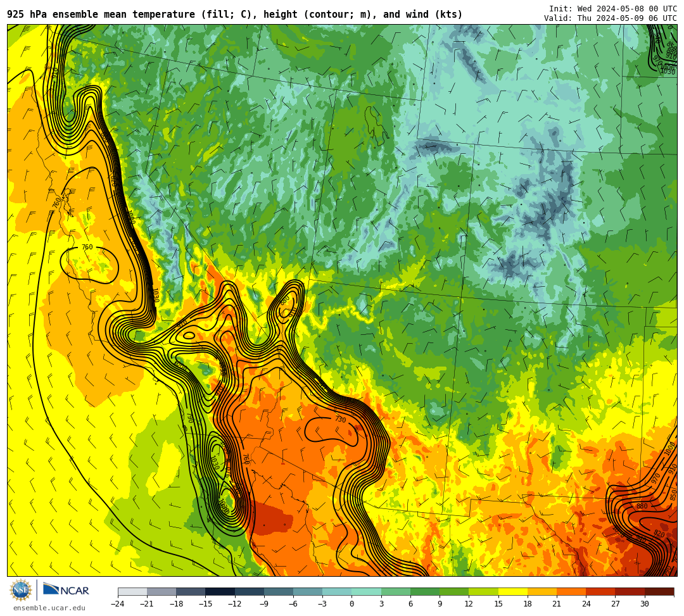Click the colorbar tick label -6

click(x=294, y=604)
